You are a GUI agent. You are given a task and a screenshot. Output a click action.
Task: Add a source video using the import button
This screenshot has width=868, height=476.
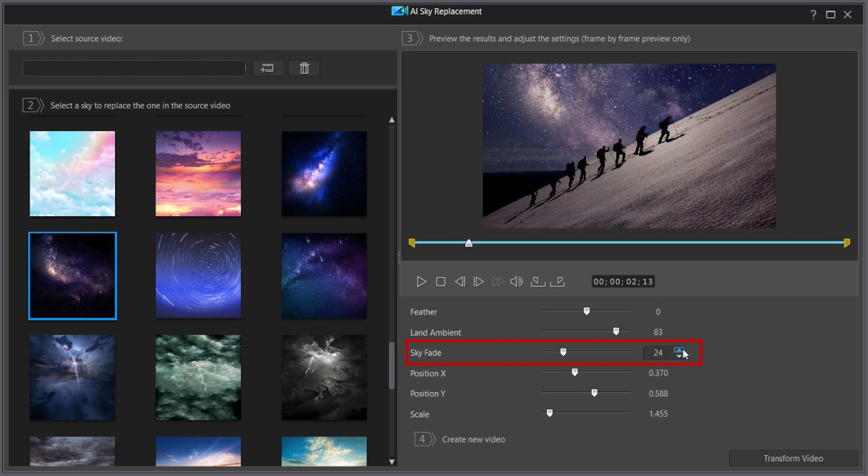(268, 67)
